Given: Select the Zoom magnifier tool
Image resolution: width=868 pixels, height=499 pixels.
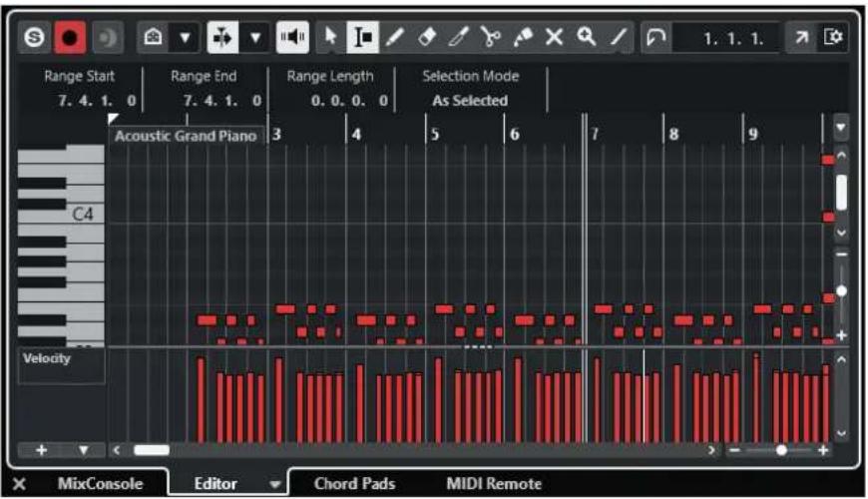Looking at the screenshot, I should (587, 38).
